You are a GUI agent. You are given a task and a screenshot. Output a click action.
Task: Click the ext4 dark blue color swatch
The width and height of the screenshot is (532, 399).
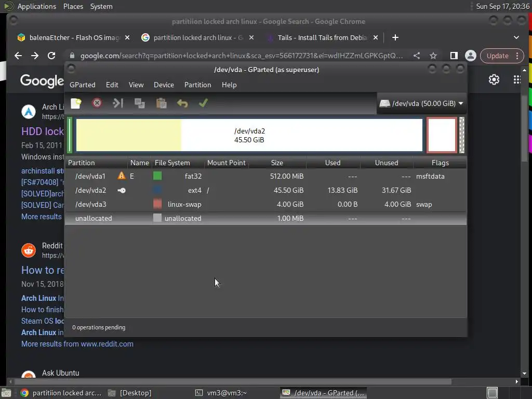[157, 190]
